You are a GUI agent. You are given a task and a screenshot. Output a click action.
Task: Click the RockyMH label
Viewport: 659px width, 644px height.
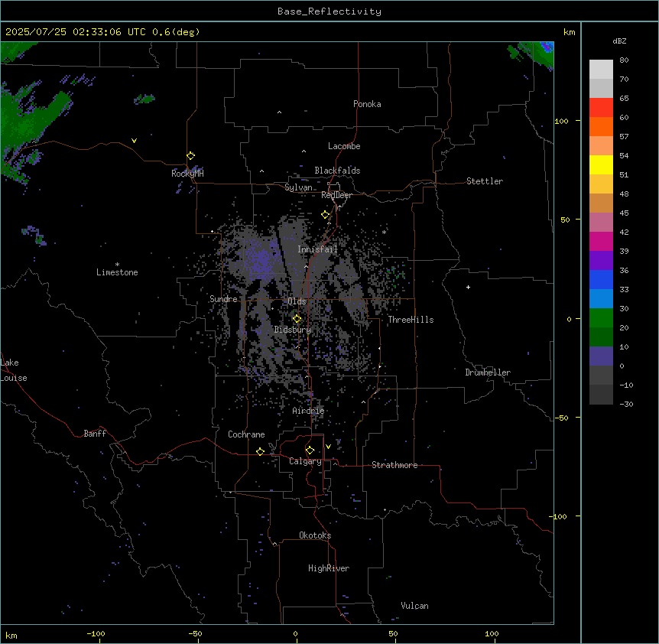point(187,173)
